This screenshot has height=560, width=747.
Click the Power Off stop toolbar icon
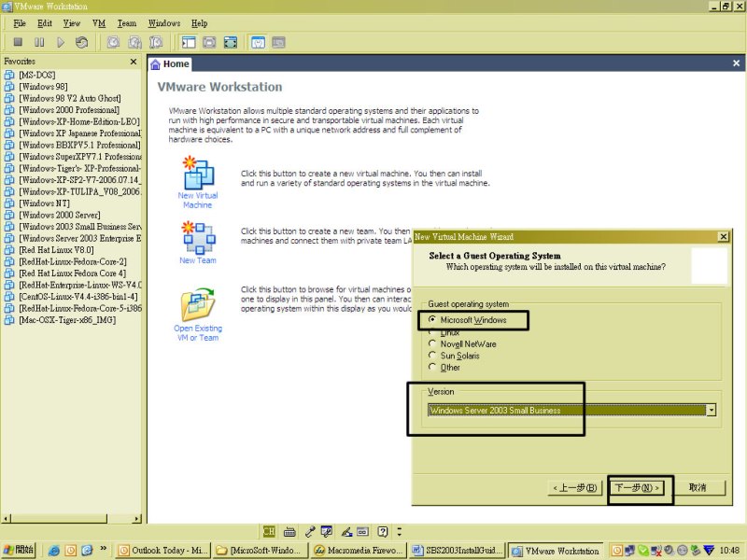(18, 42)
